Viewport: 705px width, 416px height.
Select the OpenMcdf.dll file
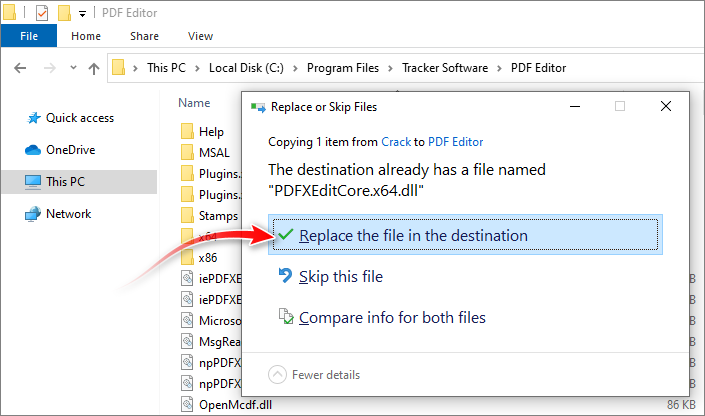pos(236,405)
